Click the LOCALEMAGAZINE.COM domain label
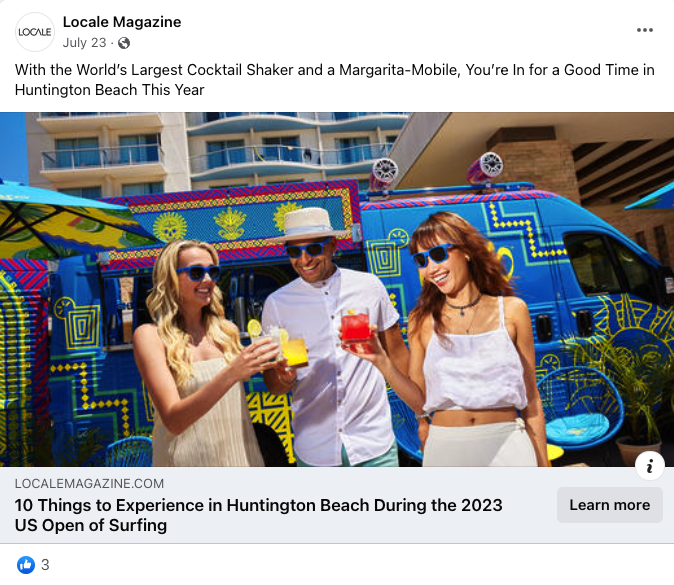Image resolution: width=674 pixels, height=585 pixels. click(89, 484)
